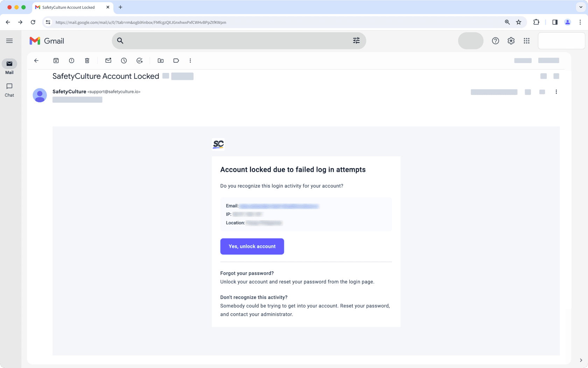This screenshot has width=588, height=368.
Task: Add the email to Google Tasks
Action: click(x=139, y=60)
